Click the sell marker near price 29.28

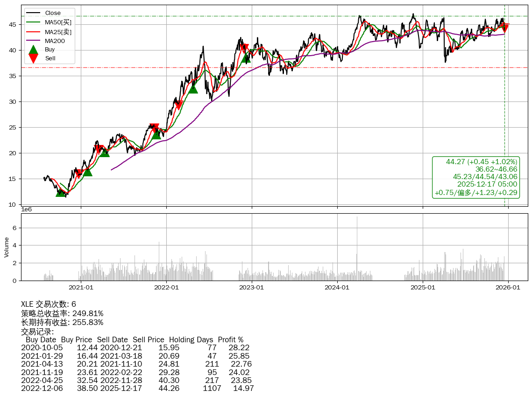click(178, 105)
